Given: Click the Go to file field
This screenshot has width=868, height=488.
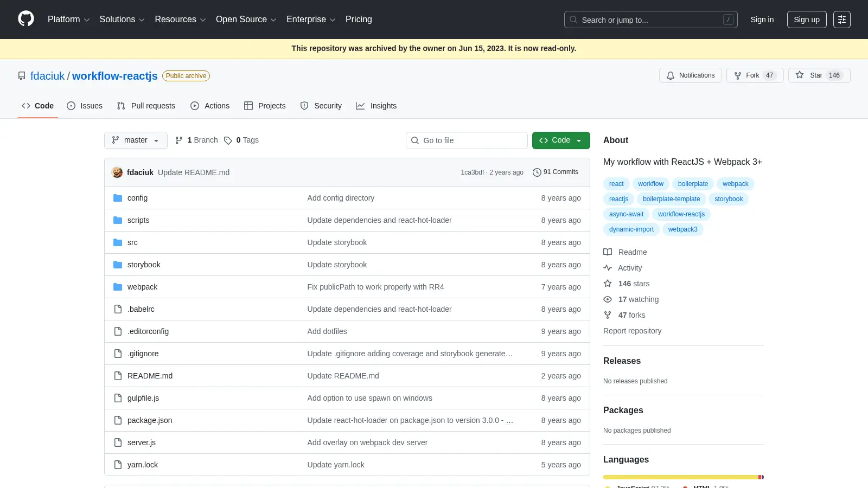Looking at the screenshot, I should coord(467,140).
